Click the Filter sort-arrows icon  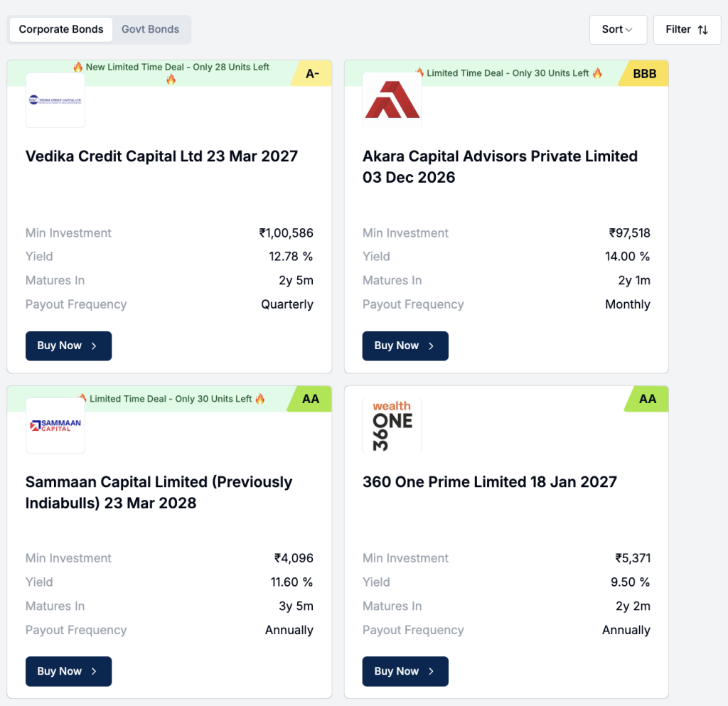(x=701, y=29)
